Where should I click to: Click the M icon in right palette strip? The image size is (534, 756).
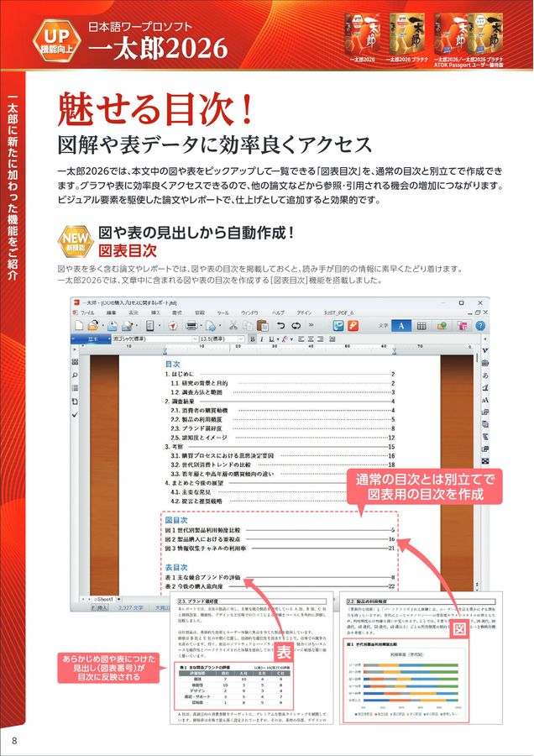pyautogui.click(x=484, y=400)
